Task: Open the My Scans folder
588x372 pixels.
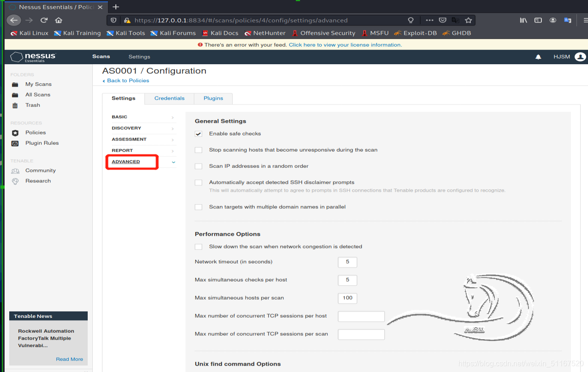Action: pos(38,84)
